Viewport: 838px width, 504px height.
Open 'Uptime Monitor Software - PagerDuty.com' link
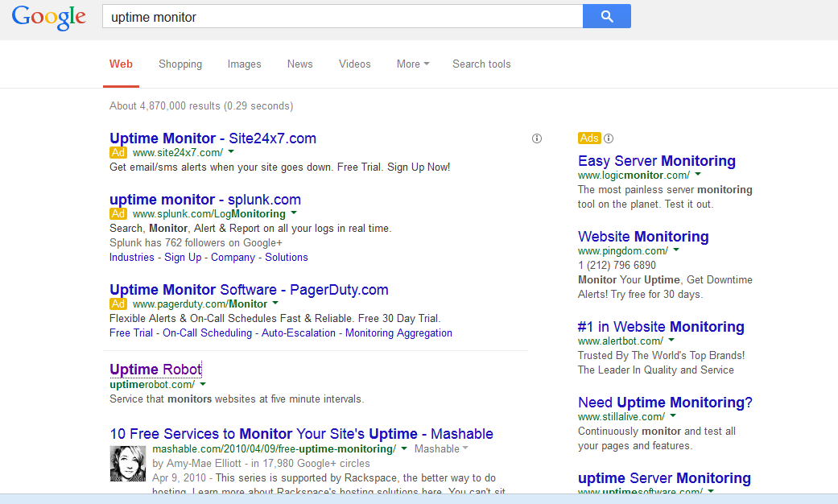point(249,290)
